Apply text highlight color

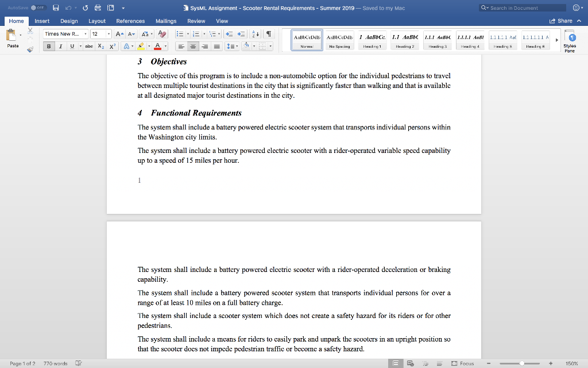141,47
